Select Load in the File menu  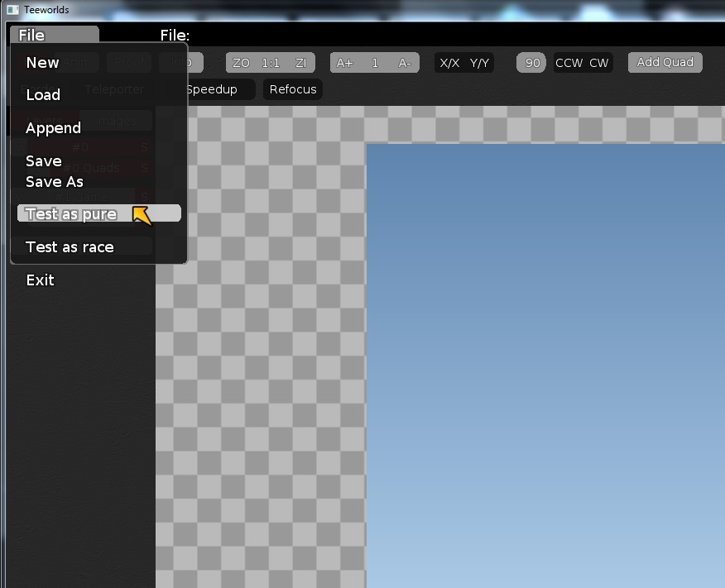tap(43, 95)
